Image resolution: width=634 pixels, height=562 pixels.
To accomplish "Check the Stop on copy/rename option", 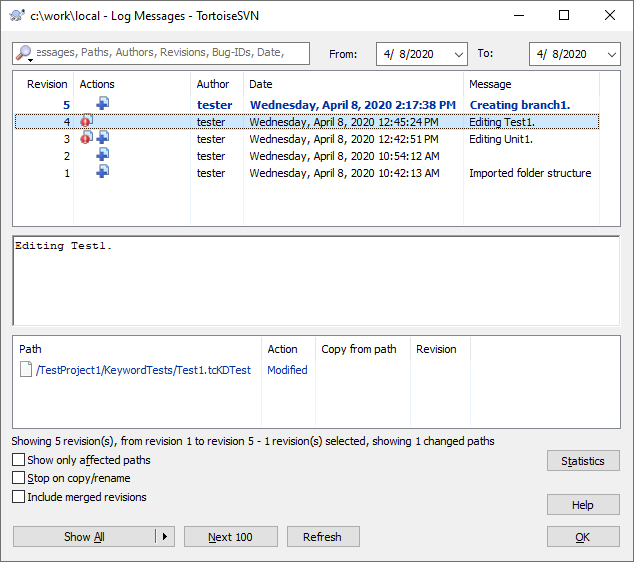I will 19,478.
